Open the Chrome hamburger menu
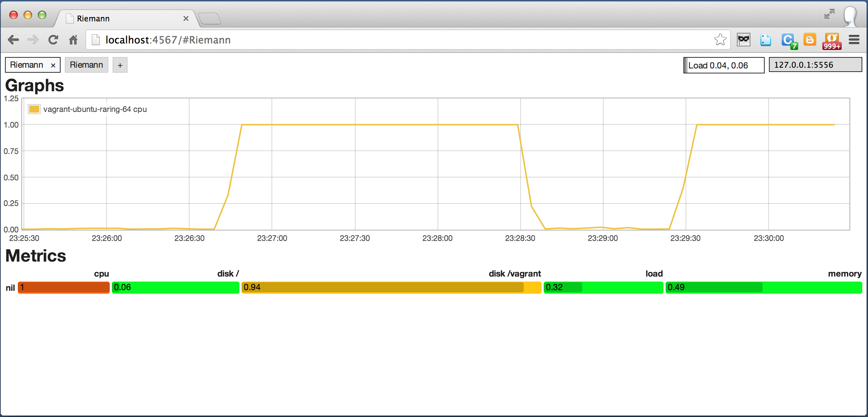The image size is (868, 417). click(x=854, y=40)
